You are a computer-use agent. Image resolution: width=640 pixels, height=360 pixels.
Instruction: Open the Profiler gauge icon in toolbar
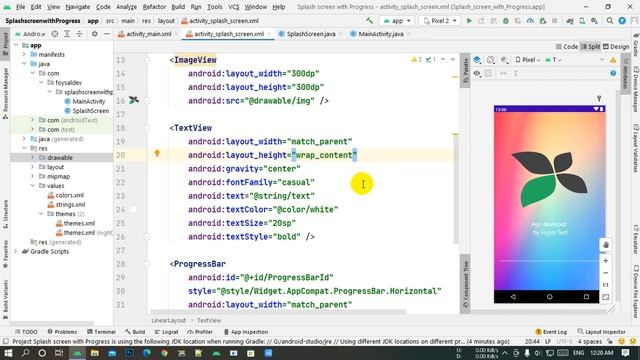[530, 20]
